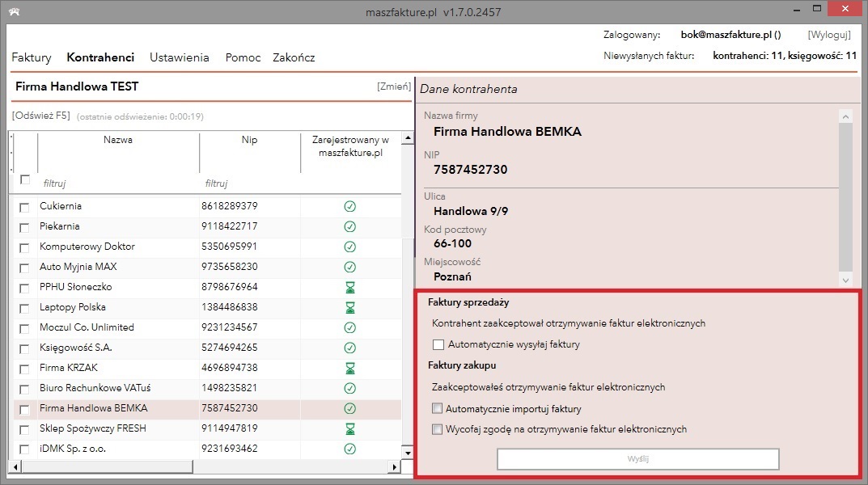Click the horizontal scrollbar left arrow
This screenshot has height=485, width=868.
tap(15, 467)
